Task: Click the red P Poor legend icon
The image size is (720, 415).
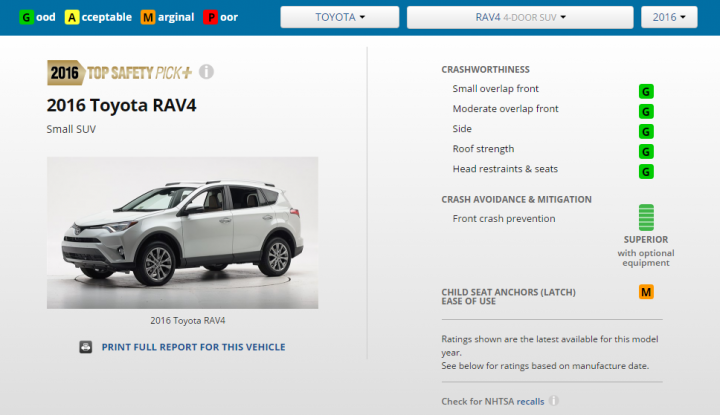Action: coord(211,17)
